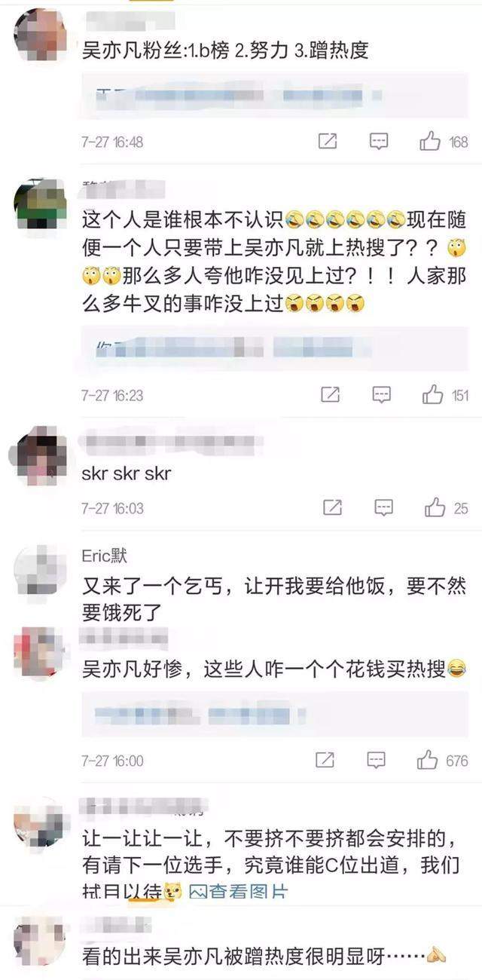Expand blurred replies under the 16:00 comment
The image size is (482, 980).
[273, 714]
